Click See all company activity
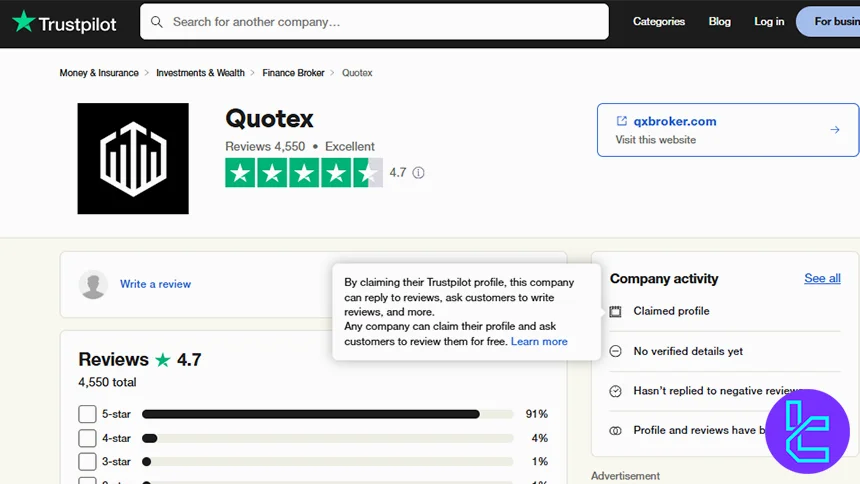 (x=822, y=278)
